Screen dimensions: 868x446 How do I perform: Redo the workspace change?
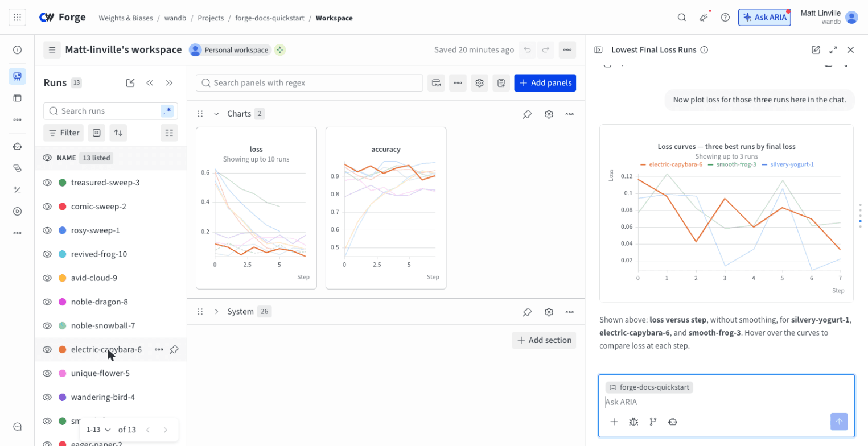point(545,50)
